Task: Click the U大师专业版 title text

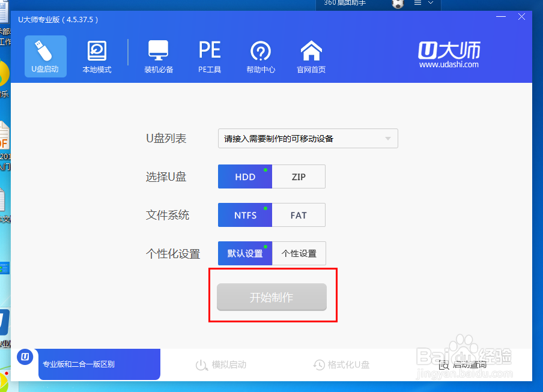Action: 58,20
